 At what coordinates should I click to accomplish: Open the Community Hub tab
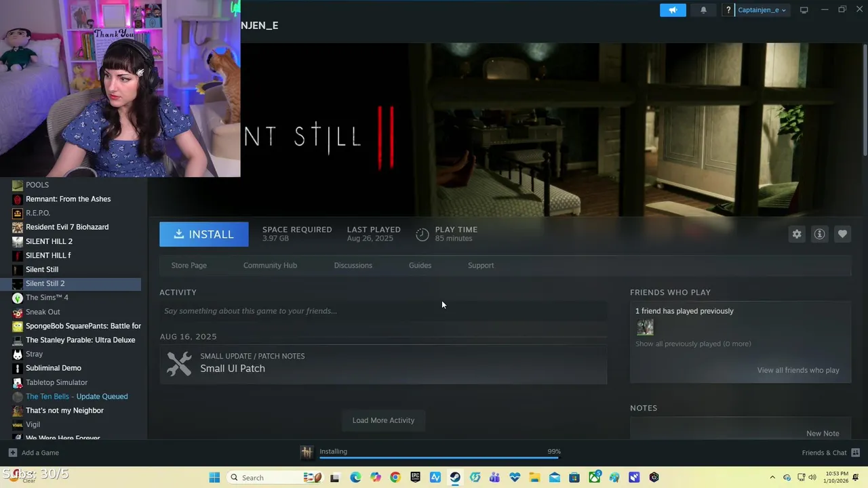(x=270, y=265)
